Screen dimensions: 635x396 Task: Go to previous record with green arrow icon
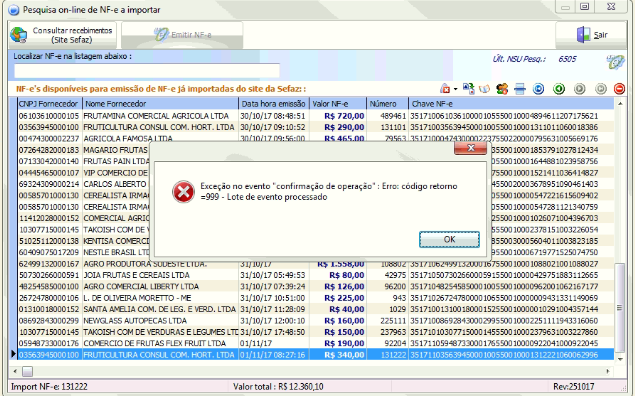tap(559, 89)
